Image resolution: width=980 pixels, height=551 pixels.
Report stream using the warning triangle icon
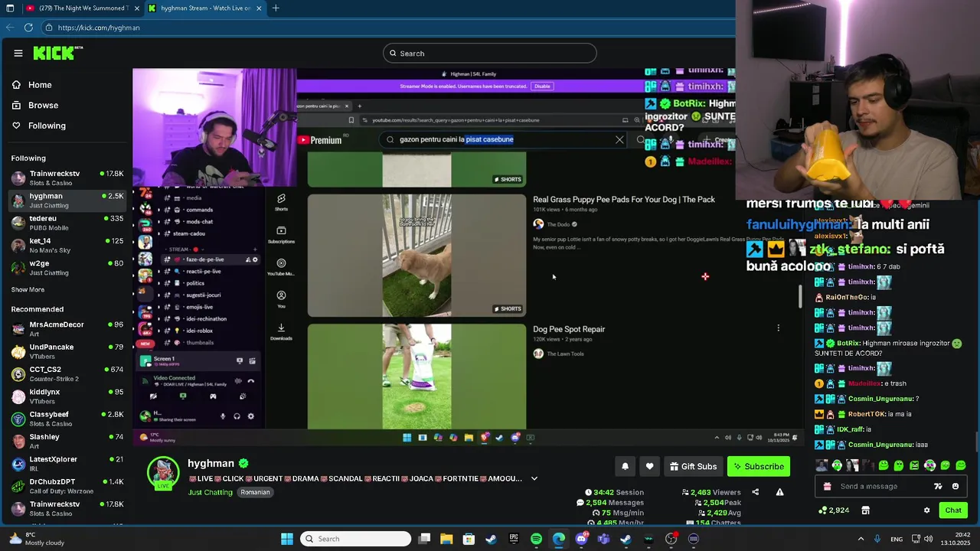[x=779, y=492]
